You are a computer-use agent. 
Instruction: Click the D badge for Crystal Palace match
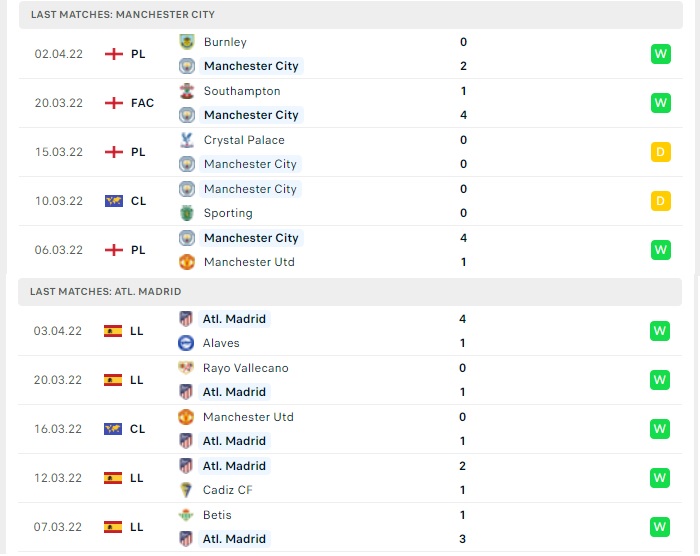coord(661,152)
